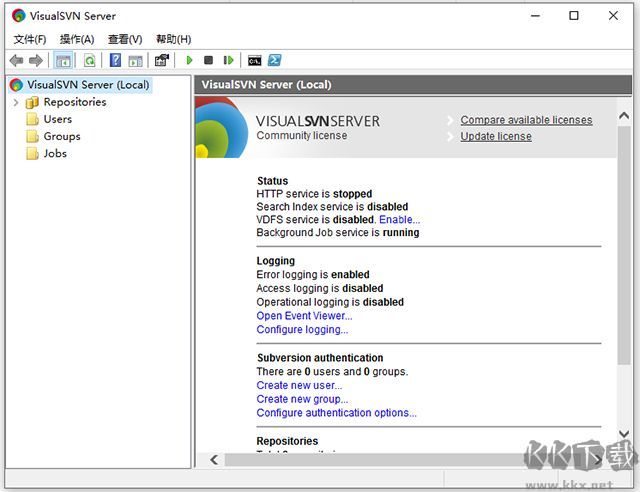Click the 'Subversion authentication' heading
This screenshot has width=640, height=492.
click(320, 358)
